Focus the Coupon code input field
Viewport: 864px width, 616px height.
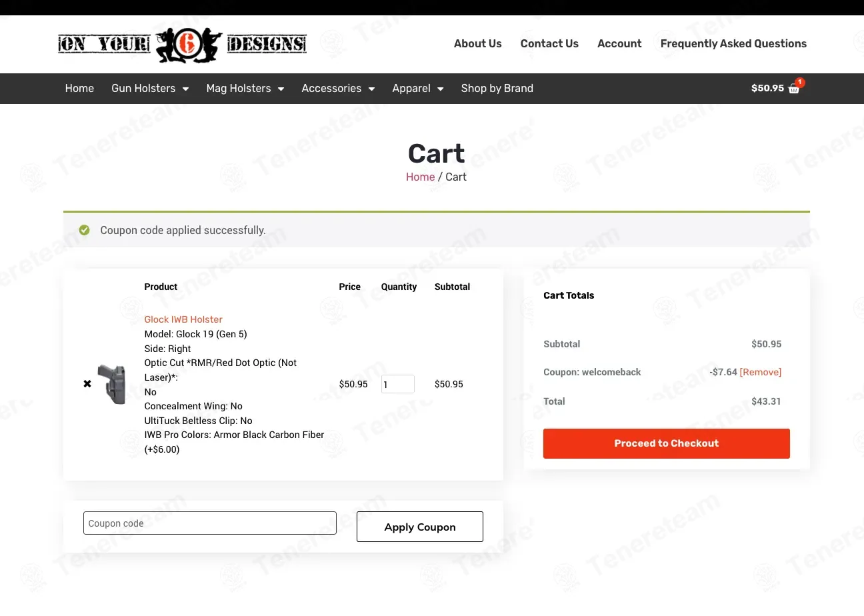[x=210, y=523]
